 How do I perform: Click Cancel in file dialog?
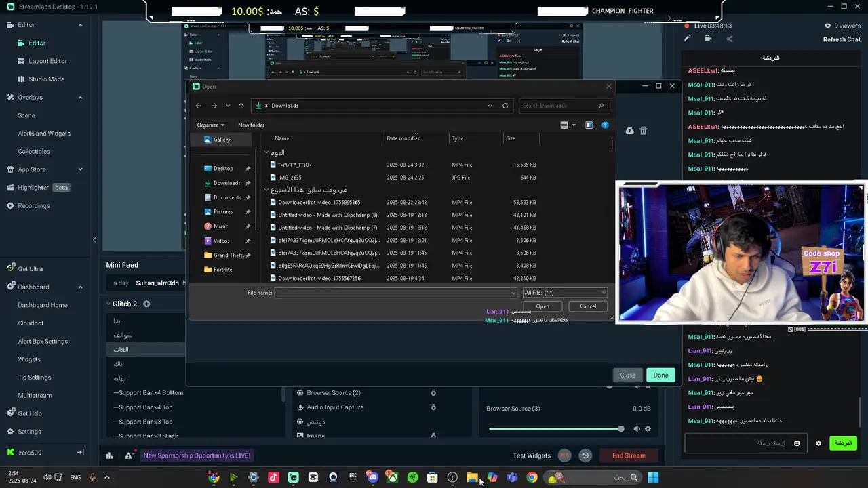click(588, 306)
